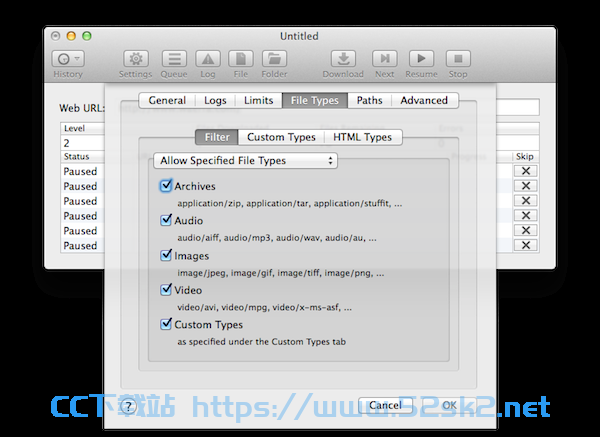Skip the fifth Paused row
Image resolution: width=600 pixels, height=437 pixels.
coord(526,230)
